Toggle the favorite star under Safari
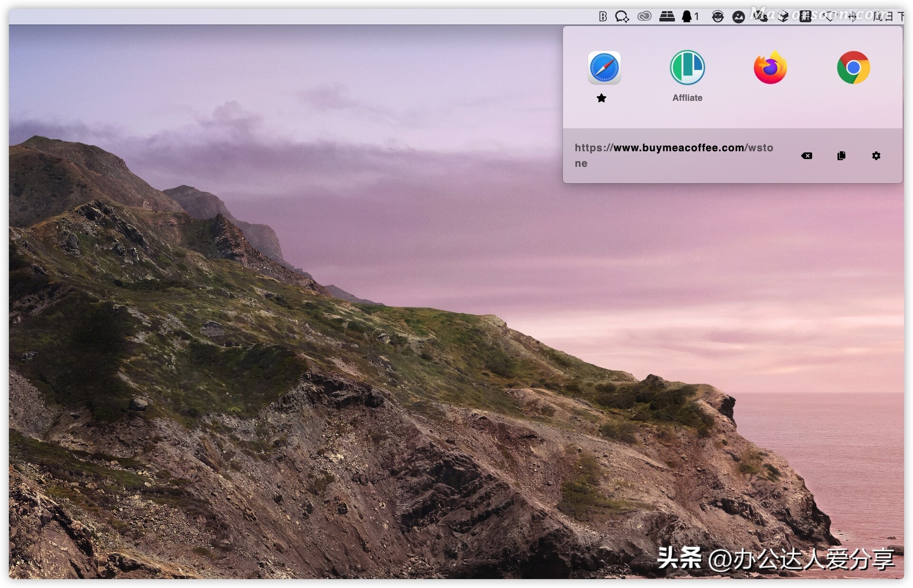913x588 pixels. (x=601, y=98)
